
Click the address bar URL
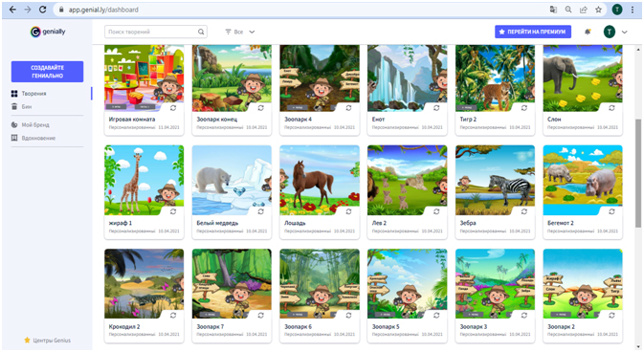pos(103,10)
